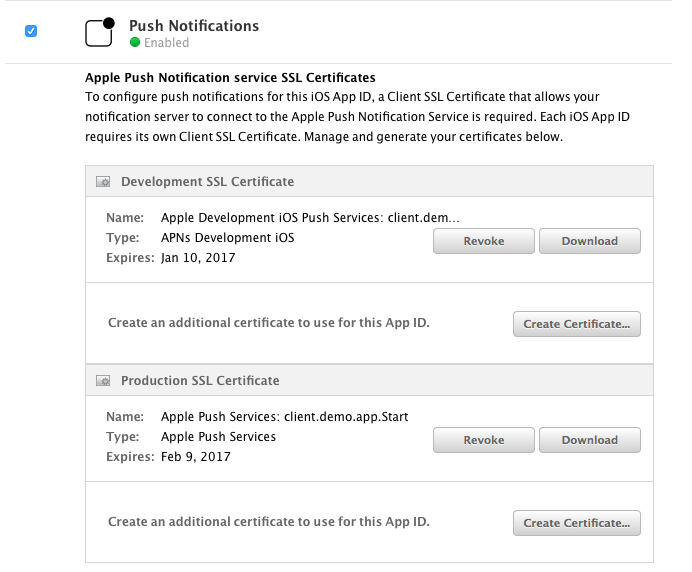The height and width of the screenshot is (572, 692).
Task: Click the Production SSL Certificate header icon
Action: 102,381
